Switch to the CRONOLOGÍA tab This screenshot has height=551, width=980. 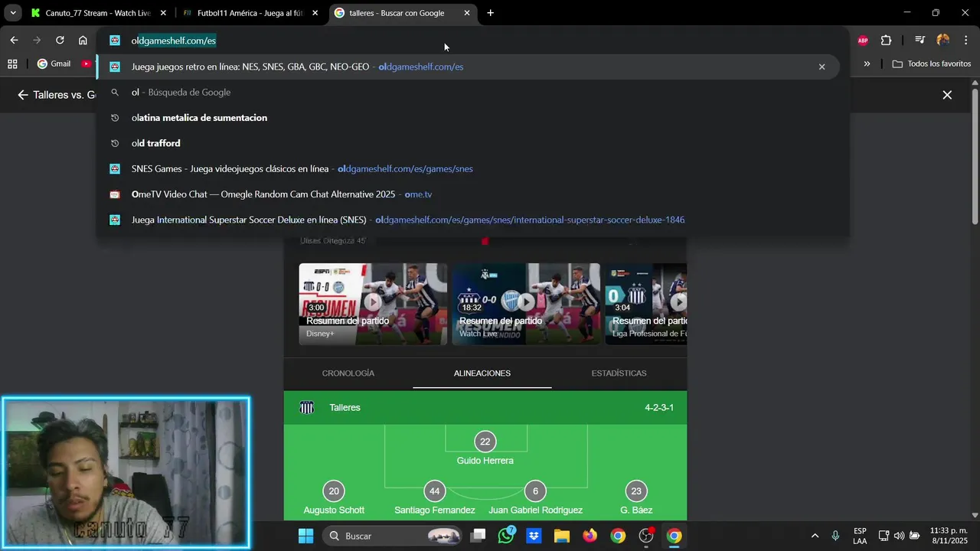(x=348, y=373)
